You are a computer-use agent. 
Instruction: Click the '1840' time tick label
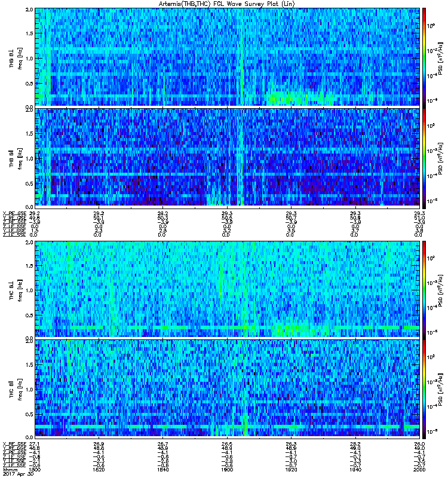click(162, 470)
